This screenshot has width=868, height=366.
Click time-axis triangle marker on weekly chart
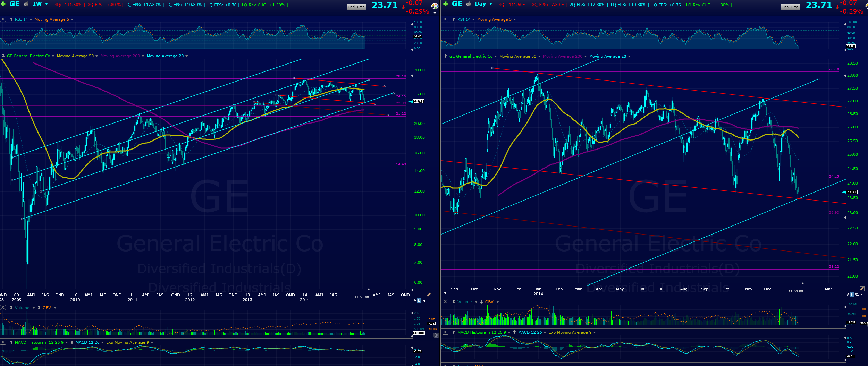coord(369,289)
